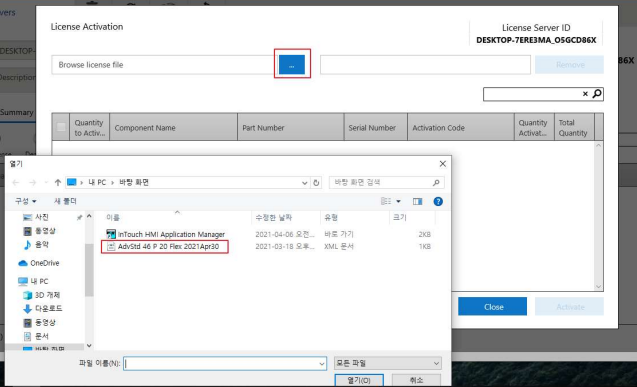Change view mode icon in file dialog
The width and height of the screenshot is (637, 387).
click(386, 201)
